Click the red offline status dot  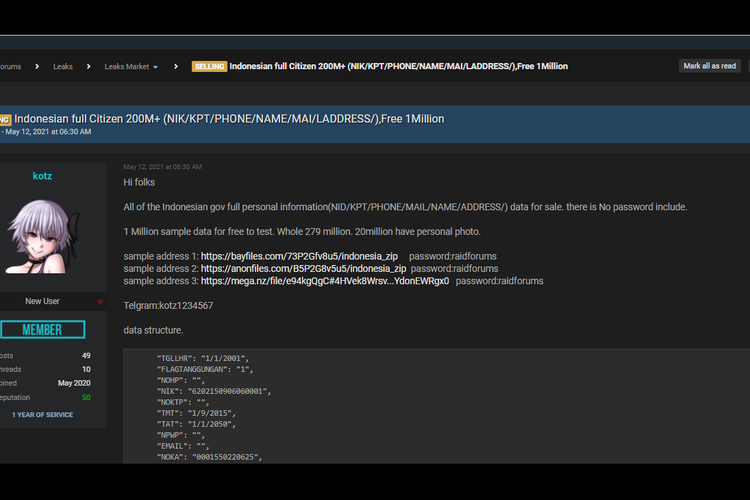[100, 301]
